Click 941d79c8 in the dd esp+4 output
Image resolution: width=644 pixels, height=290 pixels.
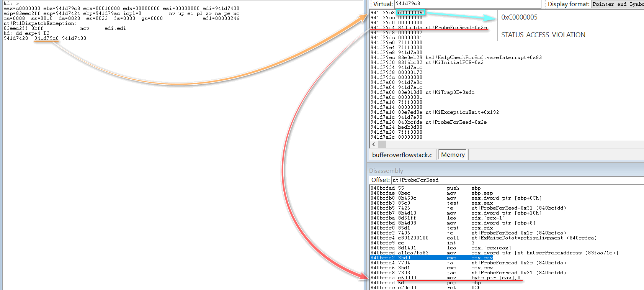click(46, 38)
